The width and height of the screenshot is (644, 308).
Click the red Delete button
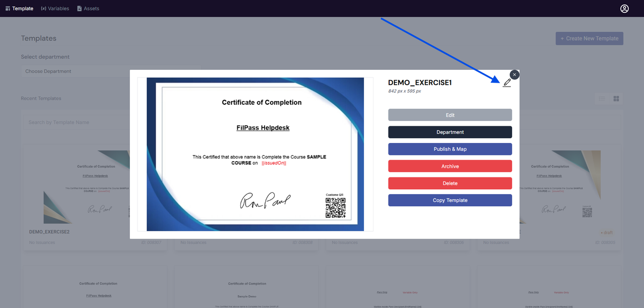[450, 183]
